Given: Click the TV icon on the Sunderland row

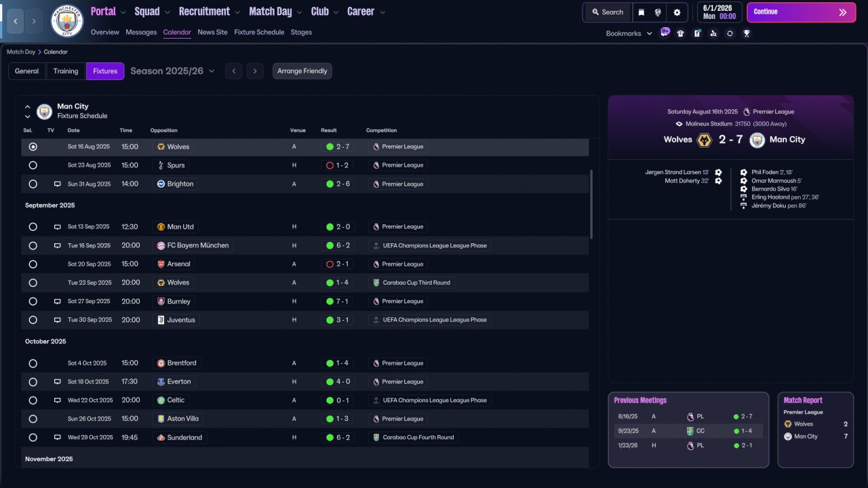Looking at the screenshot, I should pyautogui.click(x=58, y=437).
